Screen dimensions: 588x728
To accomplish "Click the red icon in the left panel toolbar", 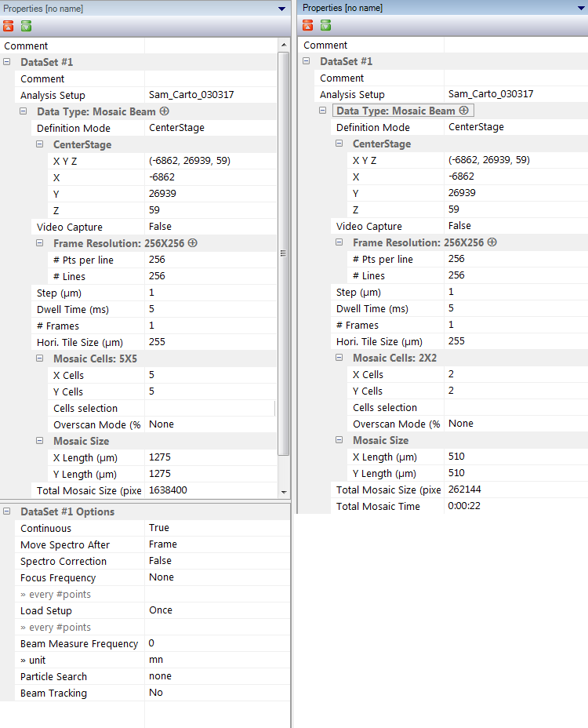I will coord(9,26).
